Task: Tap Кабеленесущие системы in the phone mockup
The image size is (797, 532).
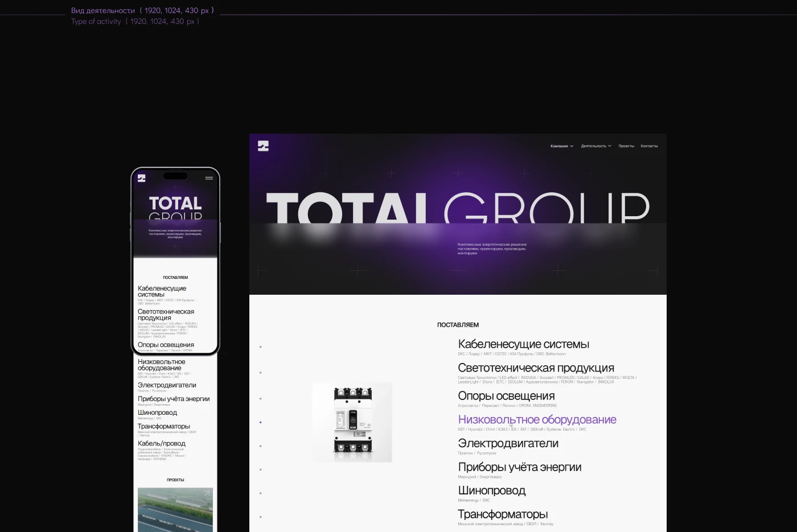Action: [x=162, y=291]
